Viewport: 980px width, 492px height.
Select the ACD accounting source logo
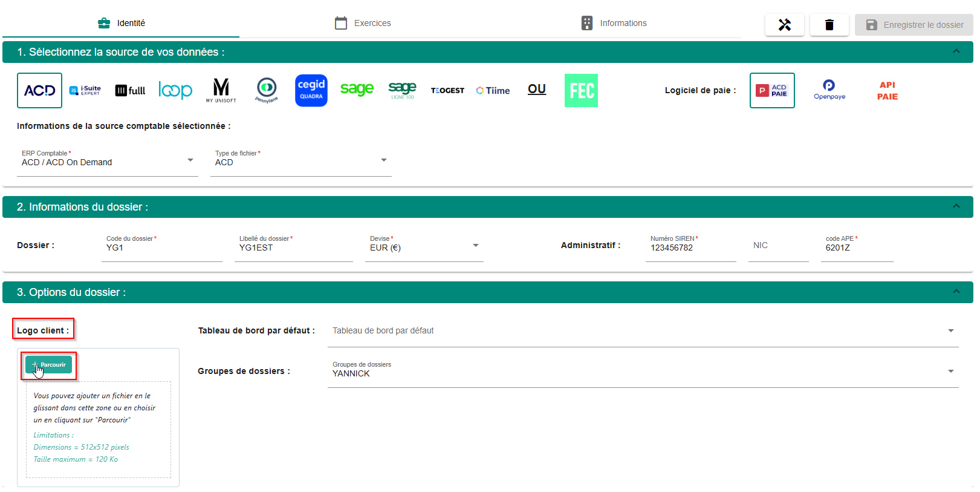[39, 90]
